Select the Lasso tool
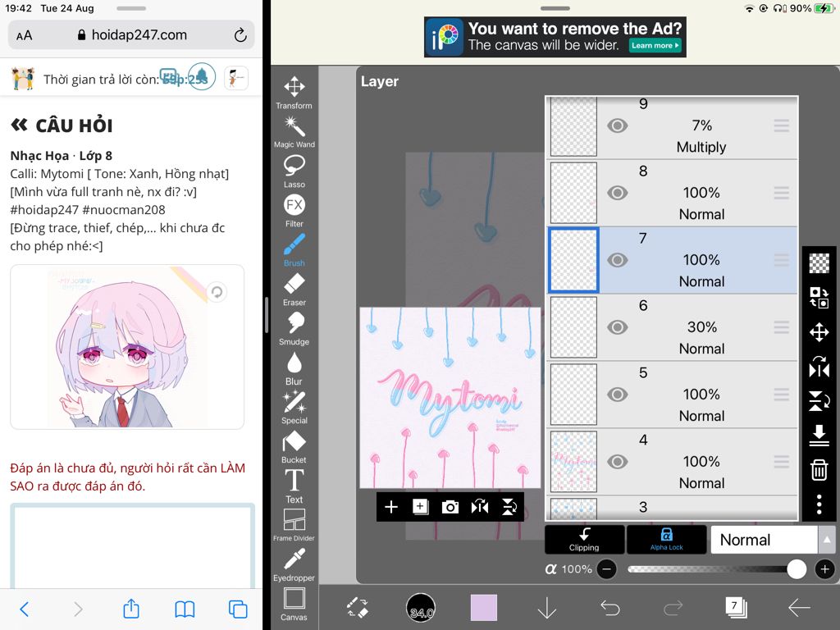840x630 pixels. click(x=294, y=171)
